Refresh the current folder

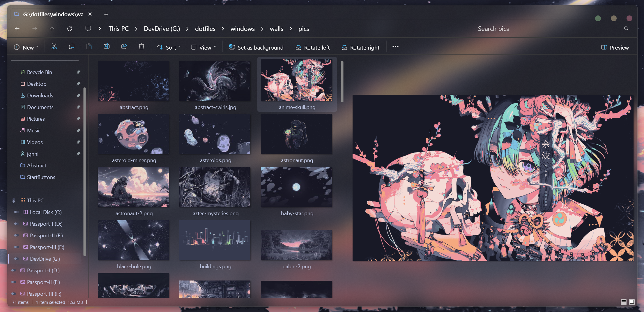click(x=70, y=29)
